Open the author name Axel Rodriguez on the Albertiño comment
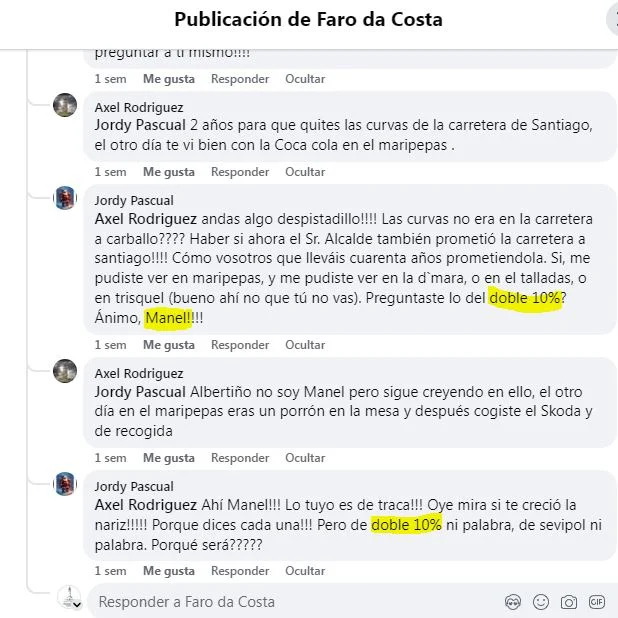 point(139,374)
